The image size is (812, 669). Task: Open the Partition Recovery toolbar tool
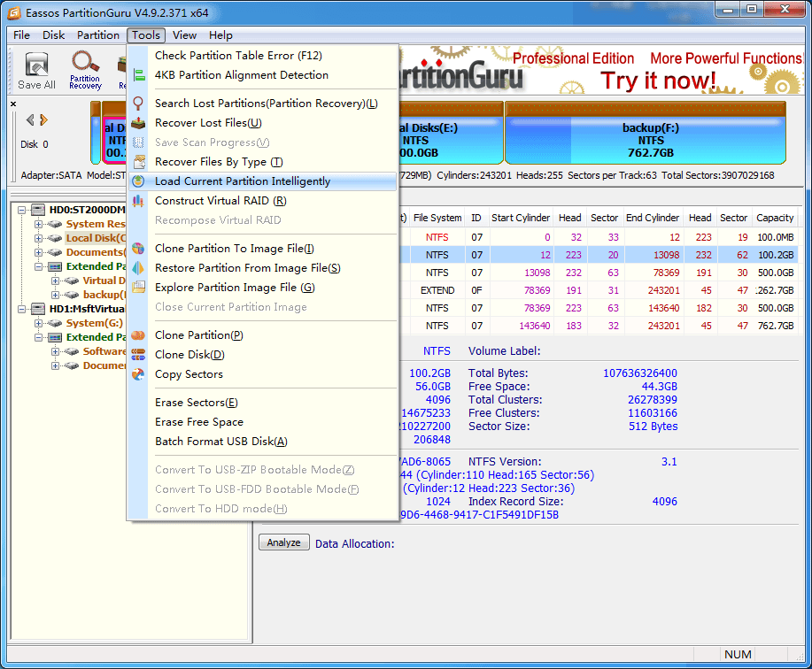coord(85,71)
